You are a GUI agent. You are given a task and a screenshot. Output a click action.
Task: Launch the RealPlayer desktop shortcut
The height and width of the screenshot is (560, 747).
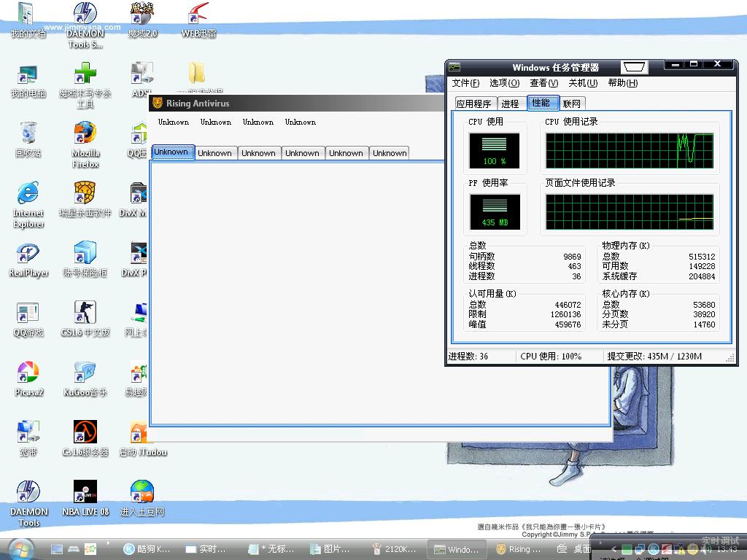28,254
